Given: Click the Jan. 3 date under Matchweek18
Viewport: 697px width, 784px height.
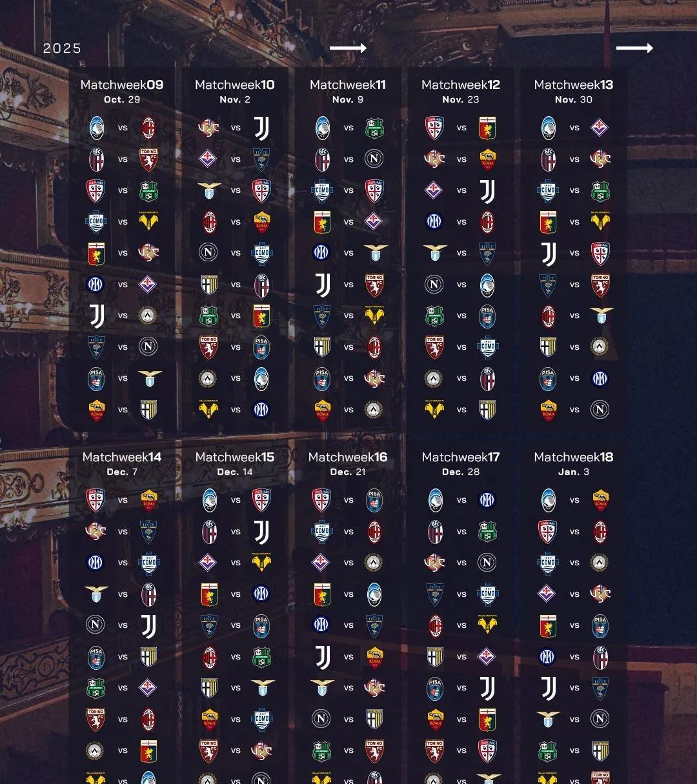Looking at the screenshot, I should tap(574, 472).
